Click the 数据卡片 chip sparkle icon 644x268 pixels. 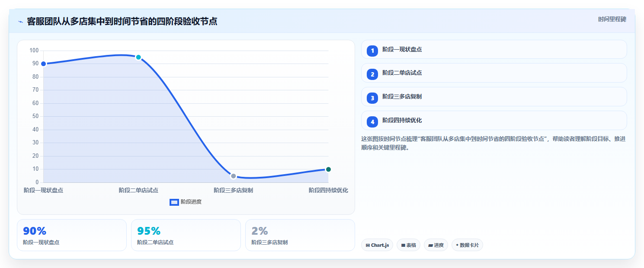tap(457, 245)
